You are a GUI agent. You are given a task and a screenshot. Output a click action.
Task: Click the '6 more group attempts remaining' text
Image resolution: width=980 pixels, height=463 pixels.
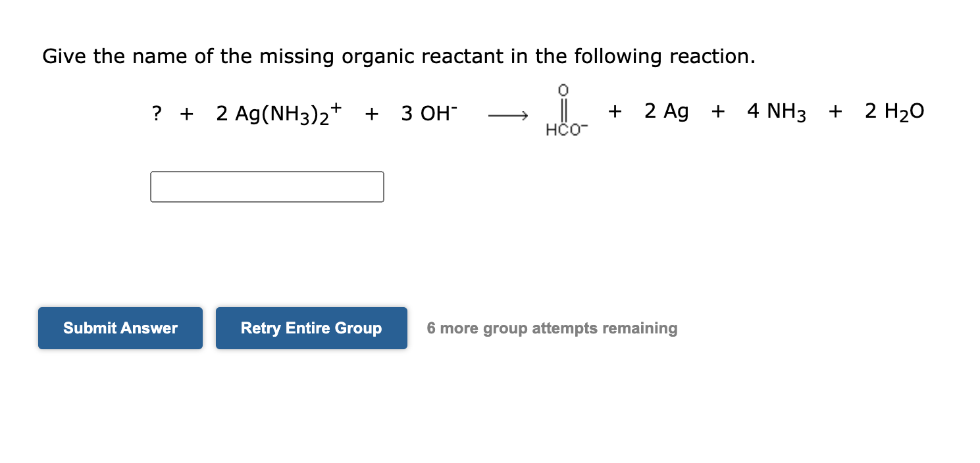[x=552, y=328]
